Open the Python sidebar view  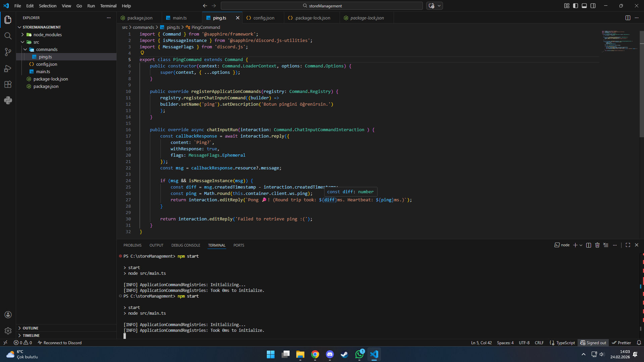(8, 100)
